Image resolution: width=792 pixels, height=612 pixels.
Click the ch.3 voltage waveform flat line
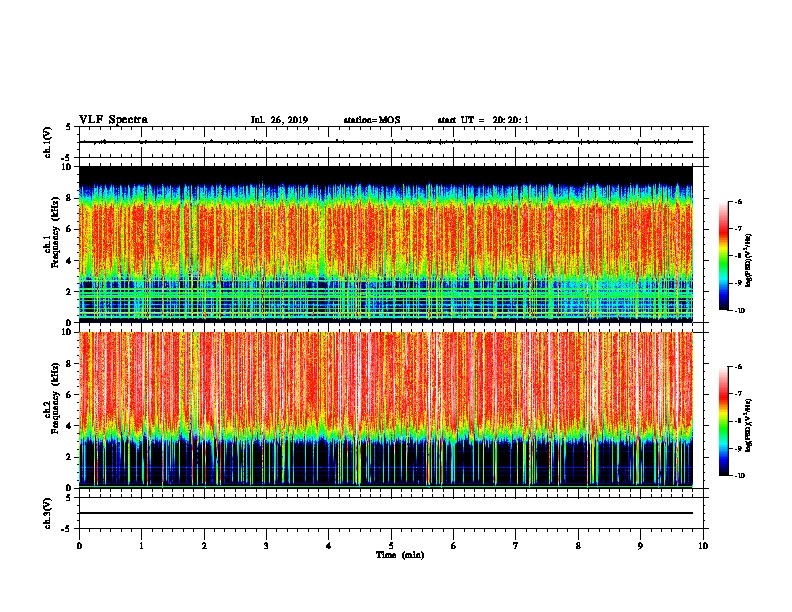[x=386, y=513]
